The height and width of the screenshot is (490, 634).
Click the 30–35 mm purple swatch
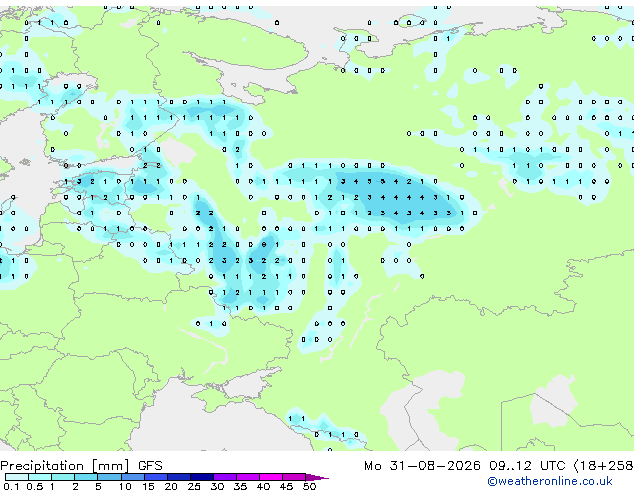click(x=224, y=477)
